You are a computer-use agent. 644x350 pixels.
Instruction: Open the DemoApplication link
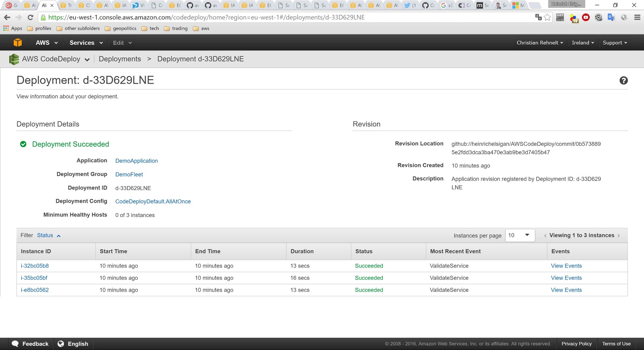pos(136,161)
